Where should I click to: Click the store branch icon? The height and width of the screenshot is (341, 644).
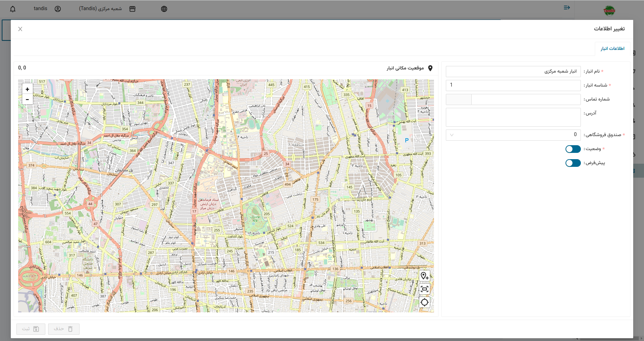point(132,9)
